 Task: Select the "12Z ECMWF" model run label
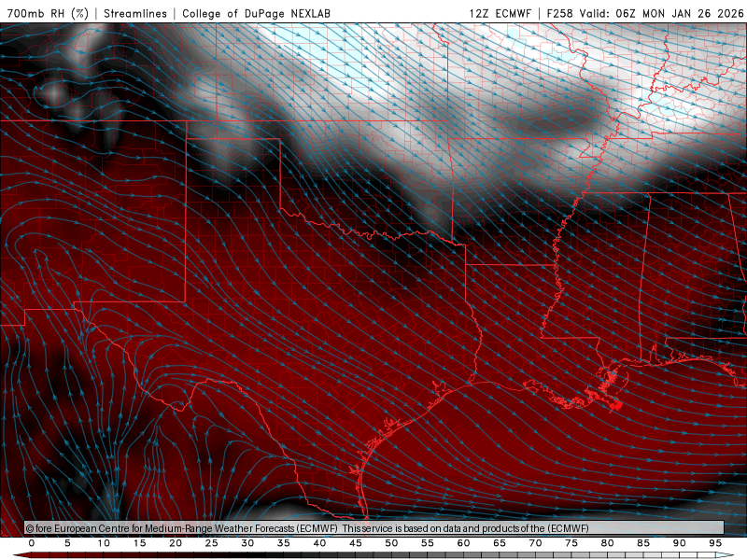pos(500,13)
